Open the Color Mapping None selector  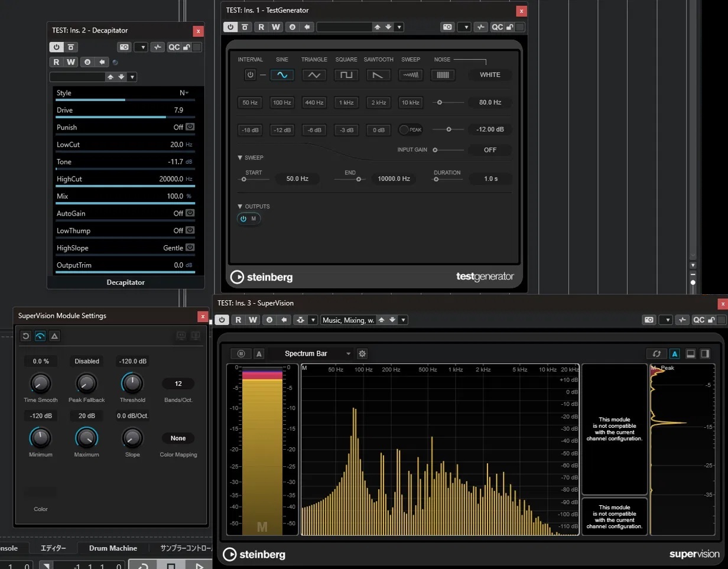pos(178,438)
